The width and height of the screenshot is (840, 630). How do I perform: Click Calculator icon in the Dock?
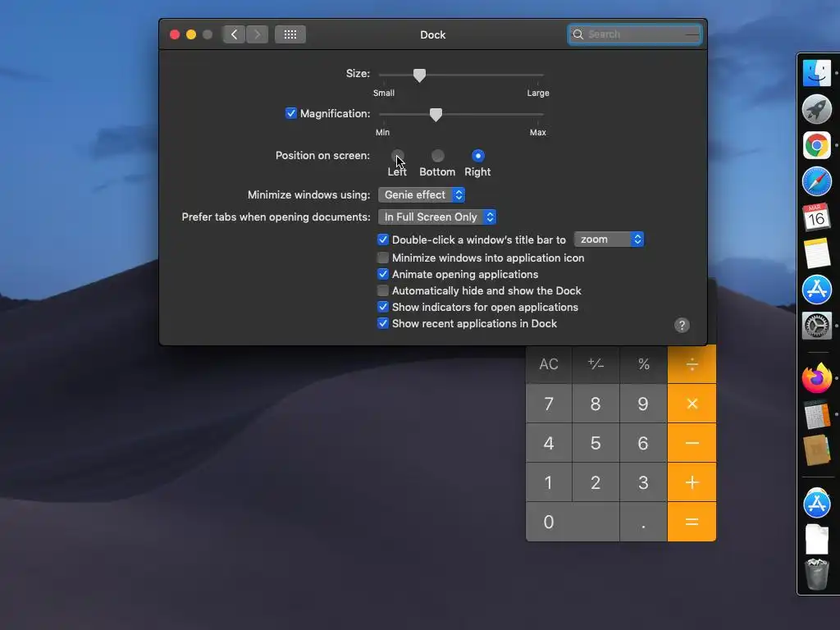816,414
